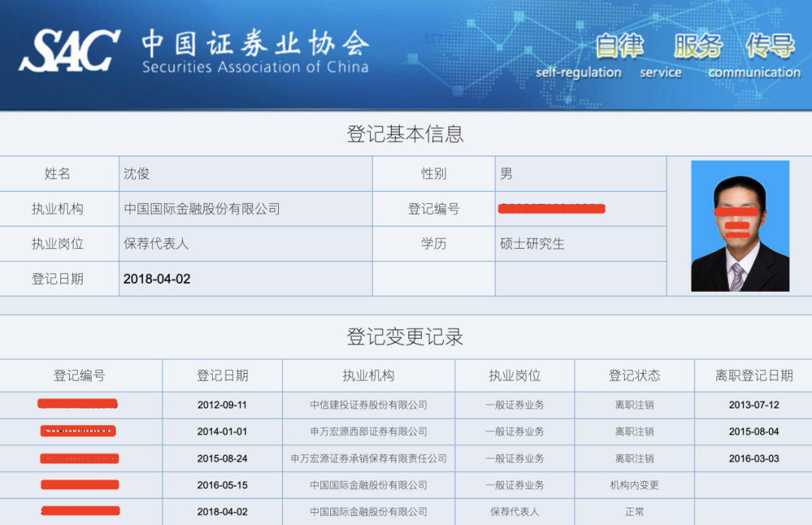Click the 中国证券业协会 title text
The width and height of the screenshot is (812, 525).
(256, 43)
